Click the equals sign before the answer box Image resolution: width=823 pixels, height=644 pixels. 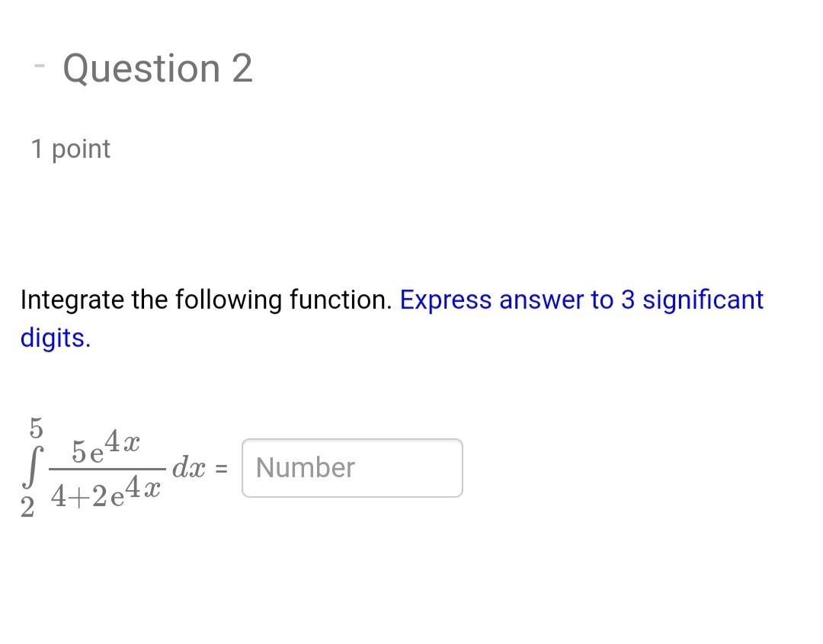coord(221,469)
